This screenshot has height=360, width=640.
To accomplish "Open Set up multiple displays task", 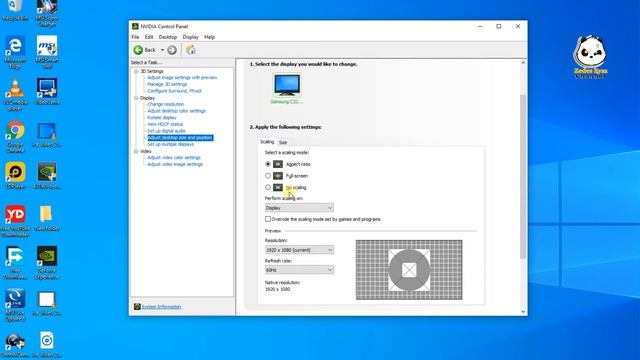I will pyautogui.click(x=171, y=144).
